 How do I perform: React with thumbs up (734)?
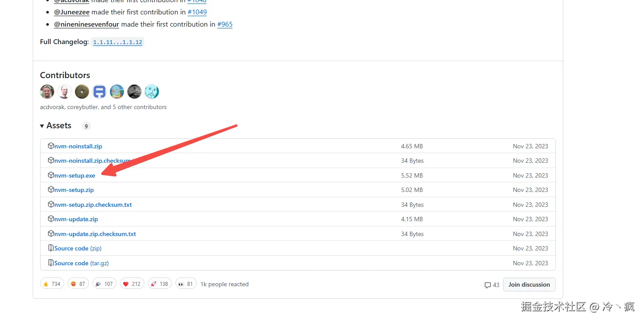click(52, 284)
